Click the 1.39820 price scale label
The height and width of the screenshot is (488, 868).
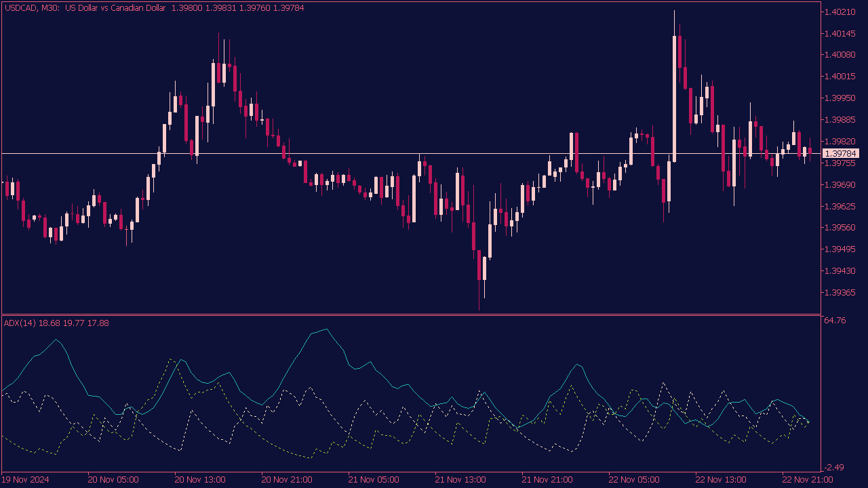tap(839, 141)
